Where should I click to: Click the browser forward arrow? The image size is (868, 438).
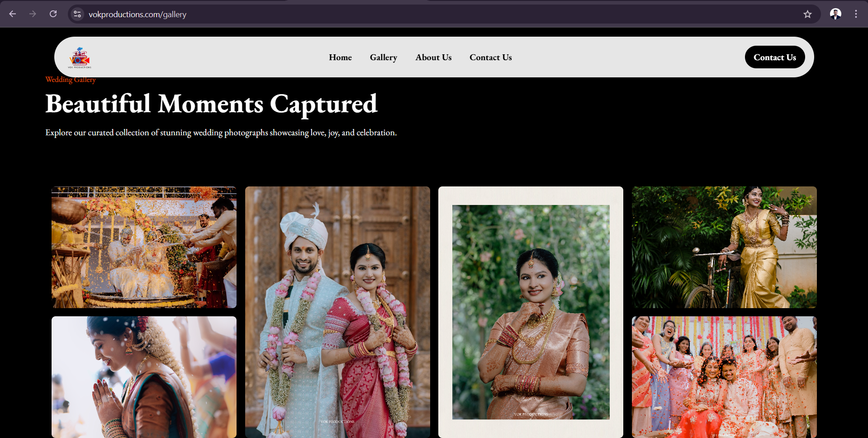coord(33,14)
